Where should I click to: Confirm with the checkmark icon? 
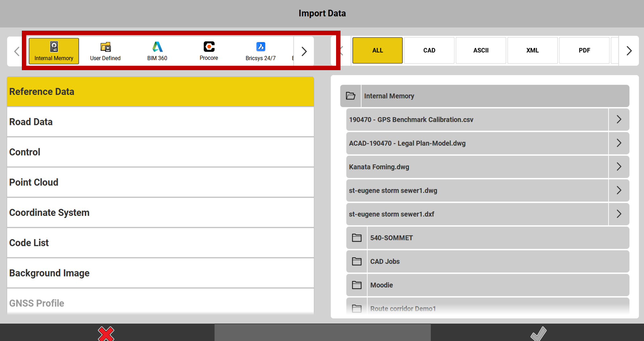click(538, 333)
